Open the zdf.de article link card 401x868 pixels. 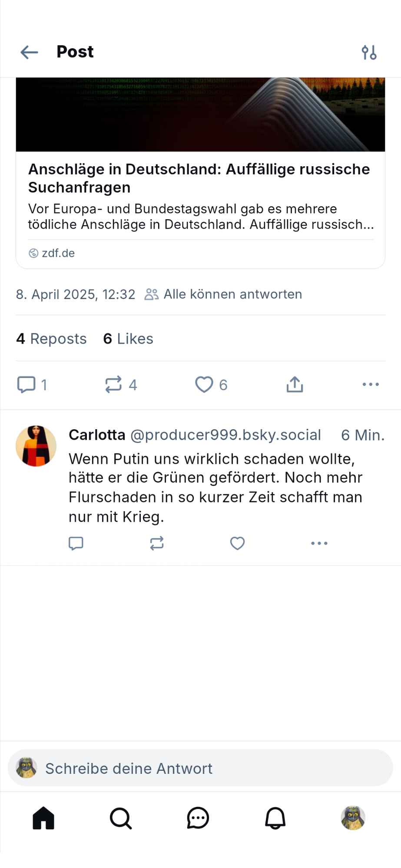tap(200, 195)
